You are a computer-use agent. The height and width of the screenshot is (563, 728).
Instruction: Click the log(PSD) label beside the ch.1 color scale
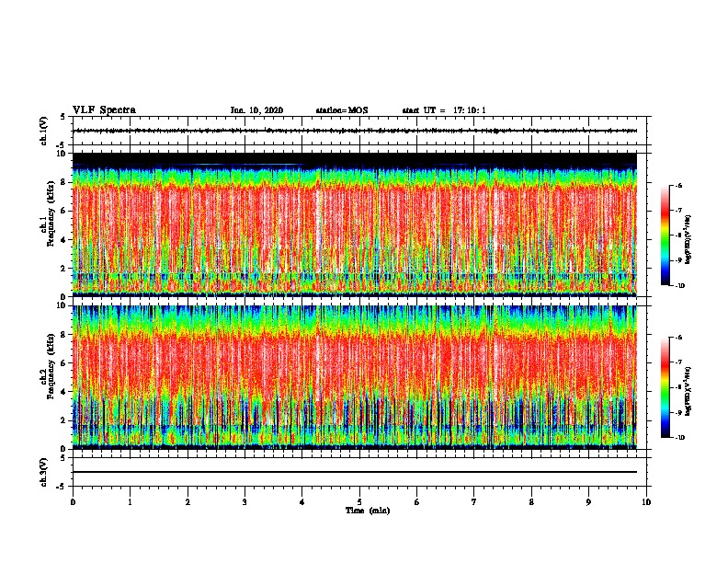pos(688,240)
